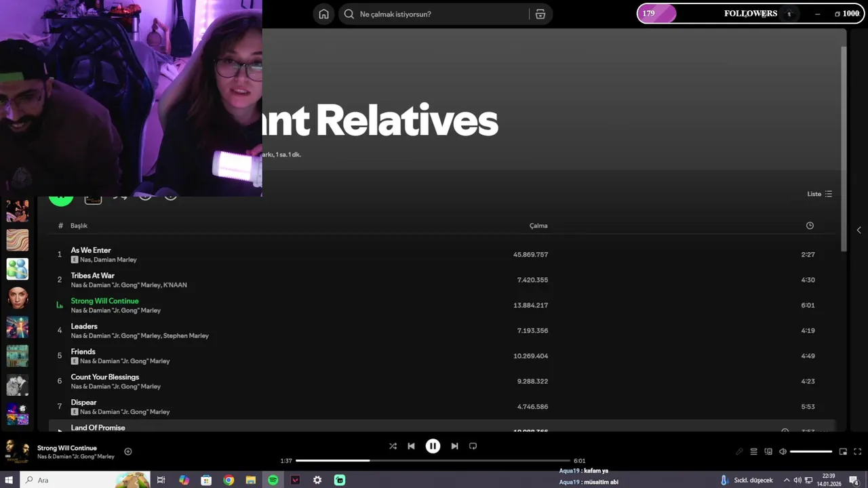
Task: Open Copilot from the taskbar
Action: click(x=184, y=480)
